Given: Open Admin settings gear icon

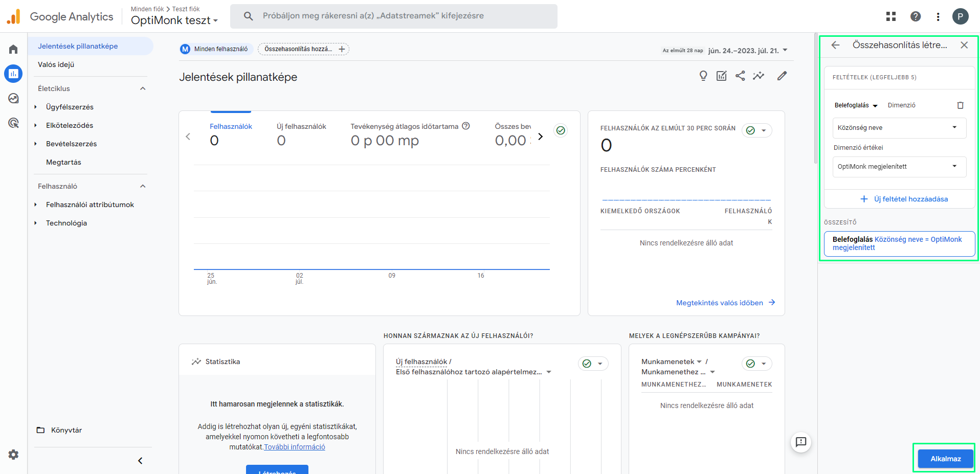Looking at the screenshot, I should (13, 455).
